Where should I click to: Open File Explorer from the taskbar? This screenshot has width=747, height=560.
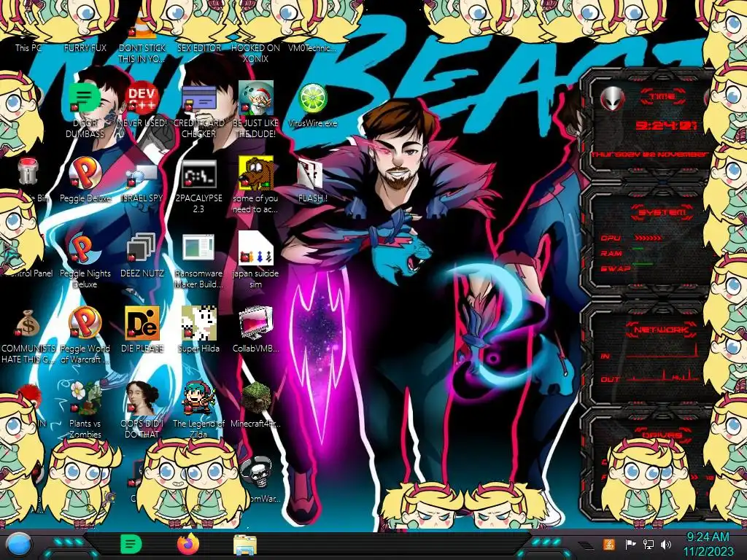245,545
